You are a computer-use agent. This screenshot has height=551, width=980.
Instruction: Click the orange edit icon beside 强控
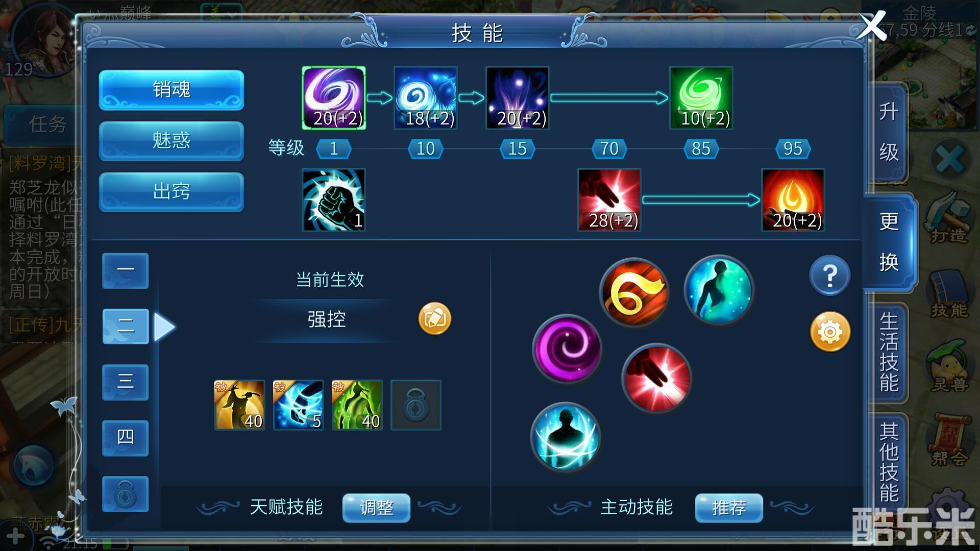435,319
